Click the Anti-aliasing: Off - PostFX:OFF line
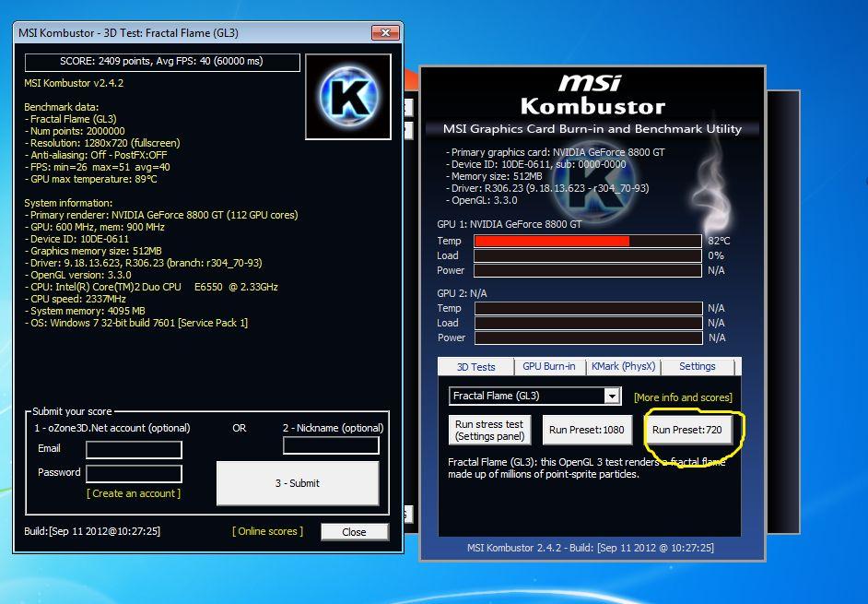 [x=96, y=155]
